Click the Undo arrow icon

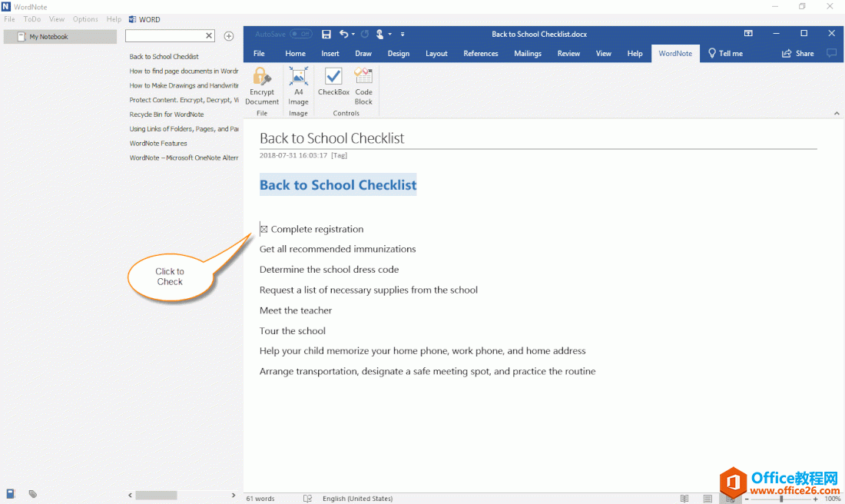[x=344, y=34]
